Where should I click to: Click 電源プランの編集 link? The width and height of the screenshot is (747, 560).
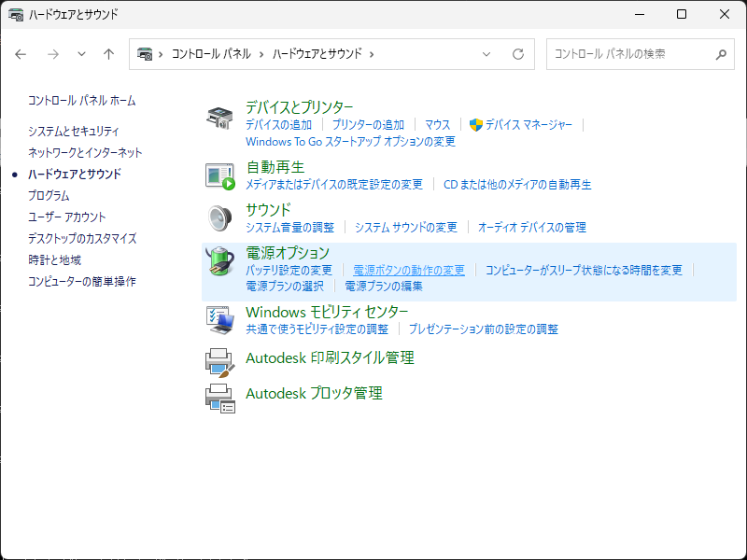[384, 287]
